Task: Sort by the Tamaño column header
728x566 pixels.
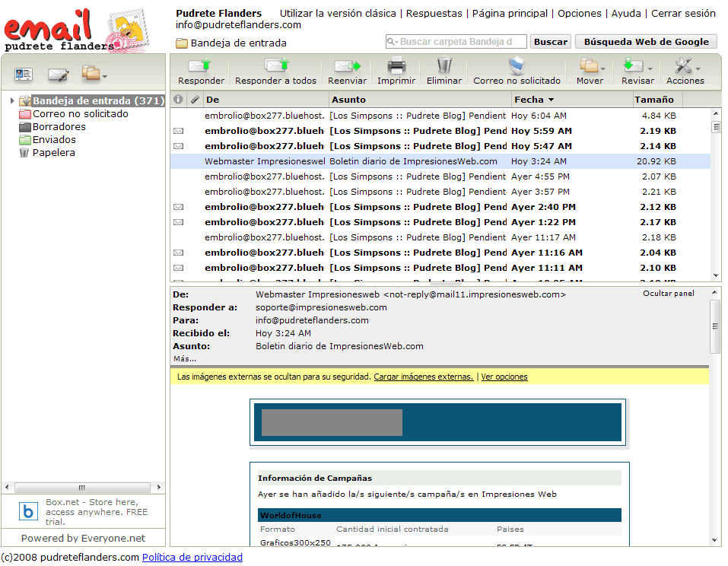Action: 657,100
